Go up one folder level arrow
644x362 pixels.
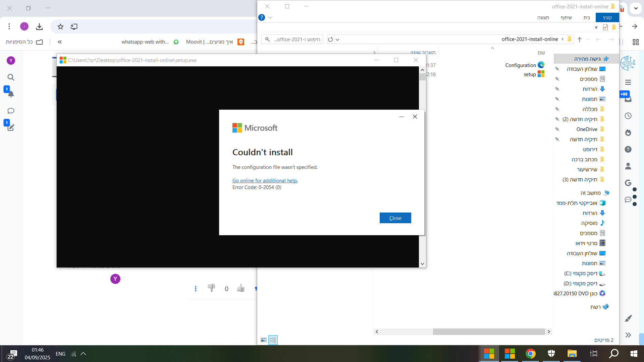(580, 40)
